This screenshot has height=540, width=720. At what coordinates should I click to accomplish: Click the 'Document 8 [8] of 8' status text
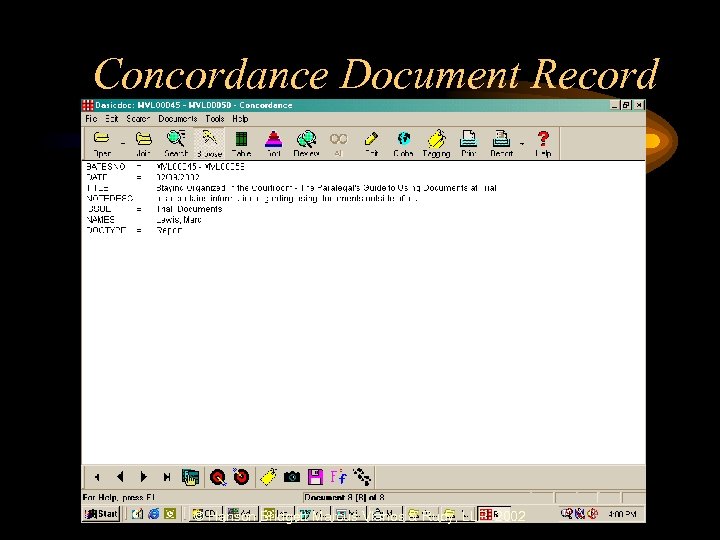pos(344,498)
